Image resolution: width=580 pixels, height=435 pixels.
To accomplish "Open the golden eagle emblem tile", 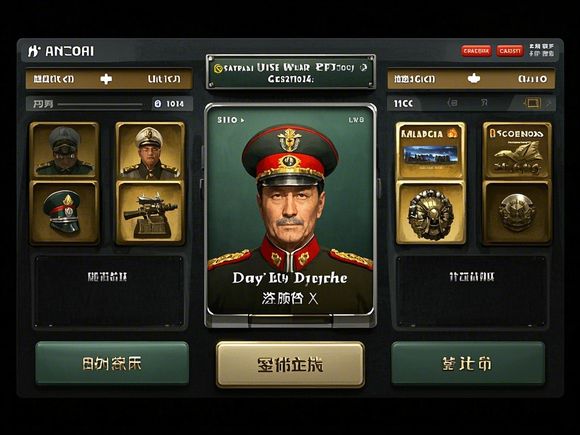I will 517,151.
